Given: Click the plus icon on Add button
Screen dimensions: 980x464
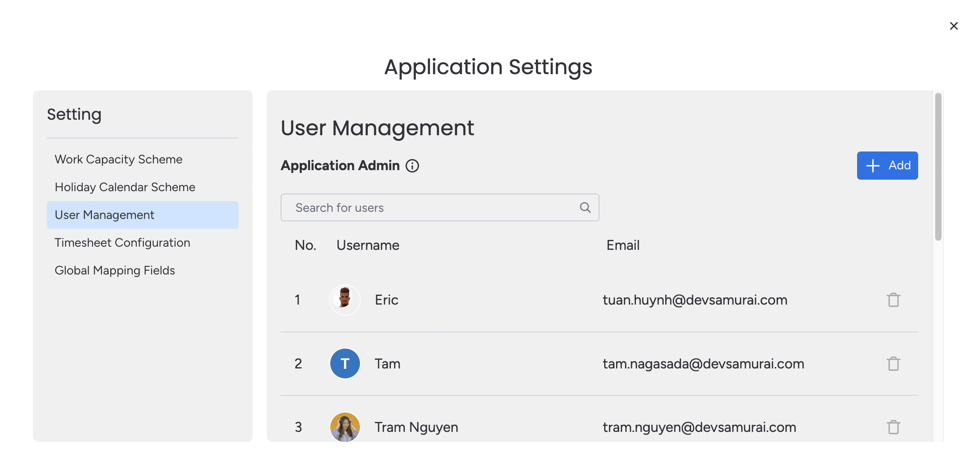Looking at the screenshot, I should 872,165.
